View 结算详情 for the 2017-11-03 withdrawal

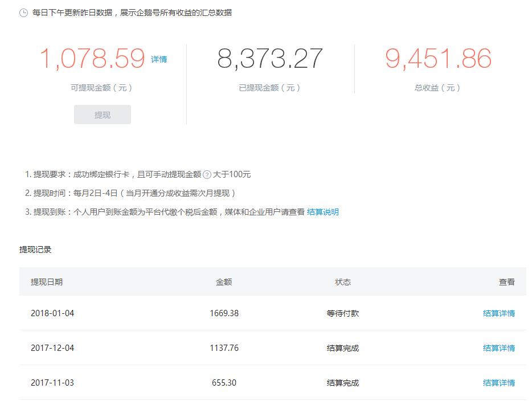pos(498,382)
